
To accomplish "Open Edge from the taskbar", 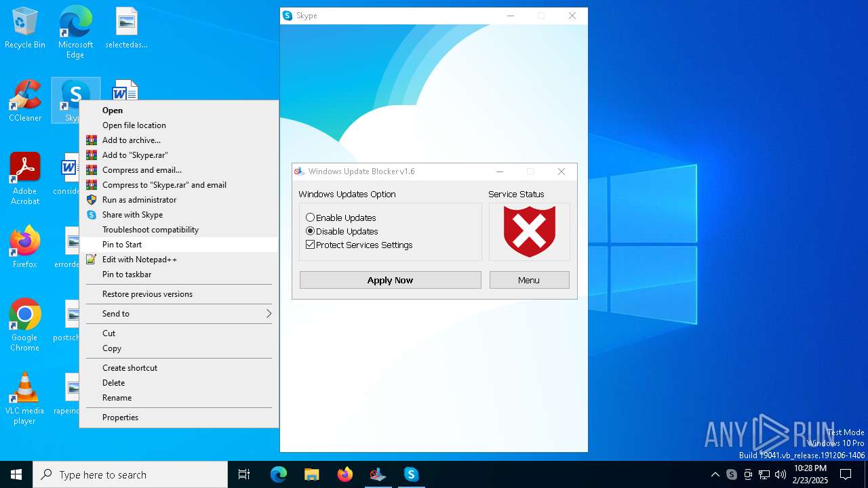I will click(279, 474).
